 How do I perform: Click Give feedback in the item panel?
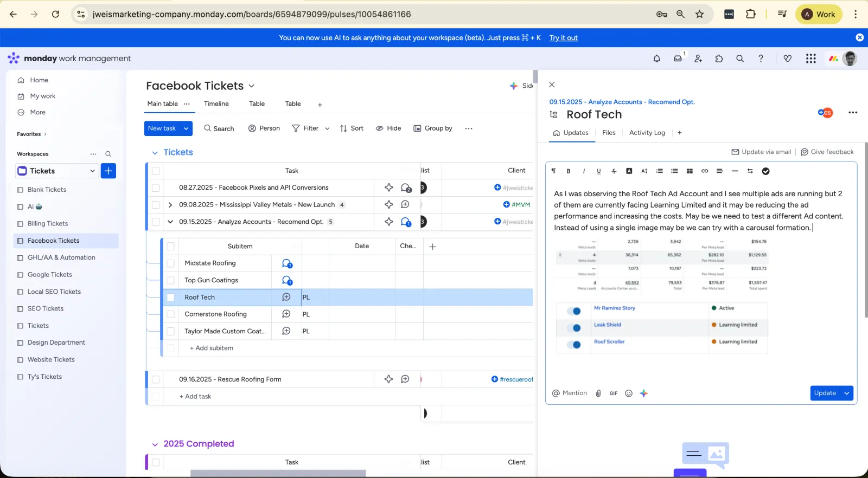click(827, 152)
